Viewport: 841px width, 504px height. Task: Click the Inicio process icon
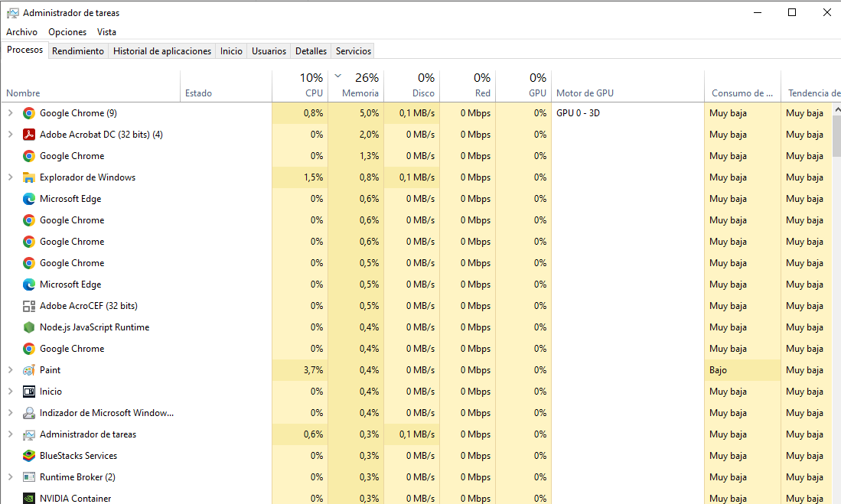(29, 392)
